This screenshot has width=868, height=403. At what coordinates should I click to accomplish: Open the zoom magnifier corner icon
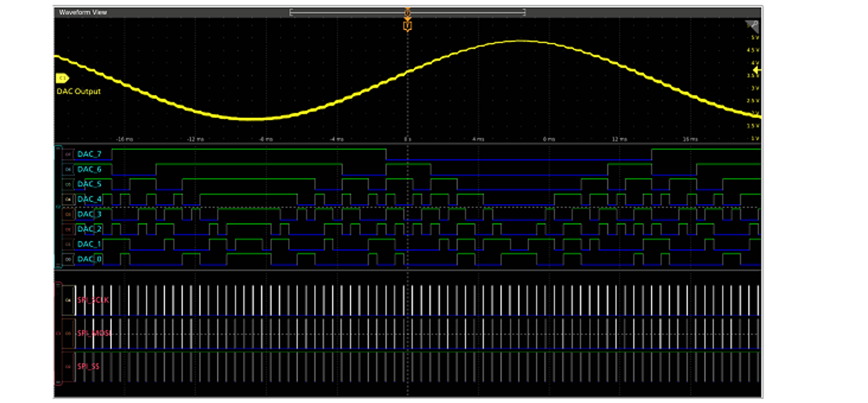[753, 26]
